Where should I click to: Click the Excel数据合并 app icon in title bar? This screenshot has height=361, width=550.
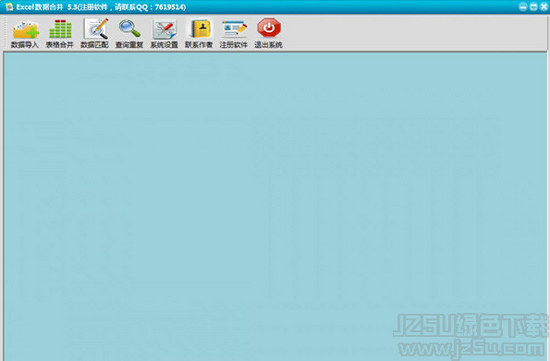[x=9, y=7]
